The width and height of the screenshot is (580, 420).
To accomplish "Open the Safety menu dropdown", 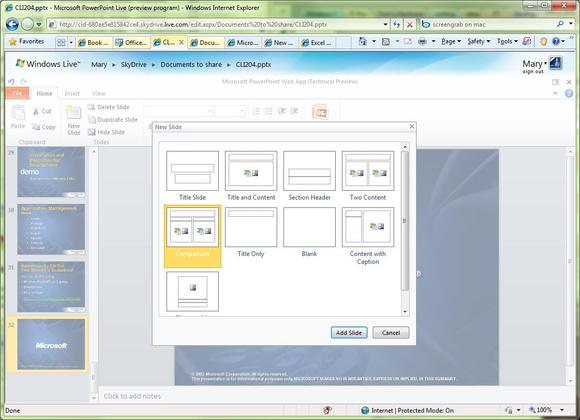I will (478, 41).
